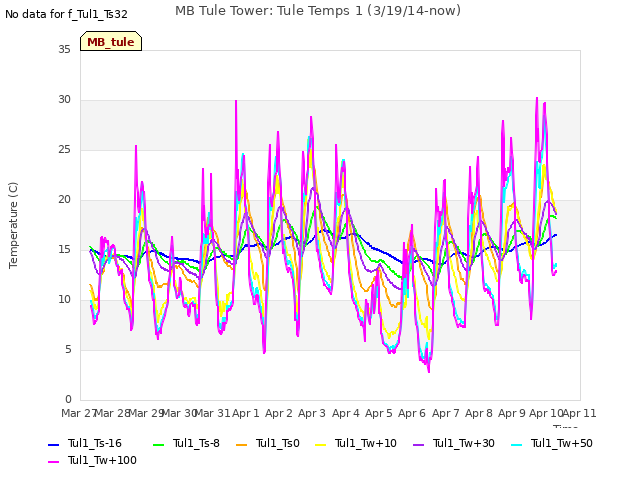
Task: Click purple color swatch for Tul1_Tw+30
Action: (x=419, y=444)
